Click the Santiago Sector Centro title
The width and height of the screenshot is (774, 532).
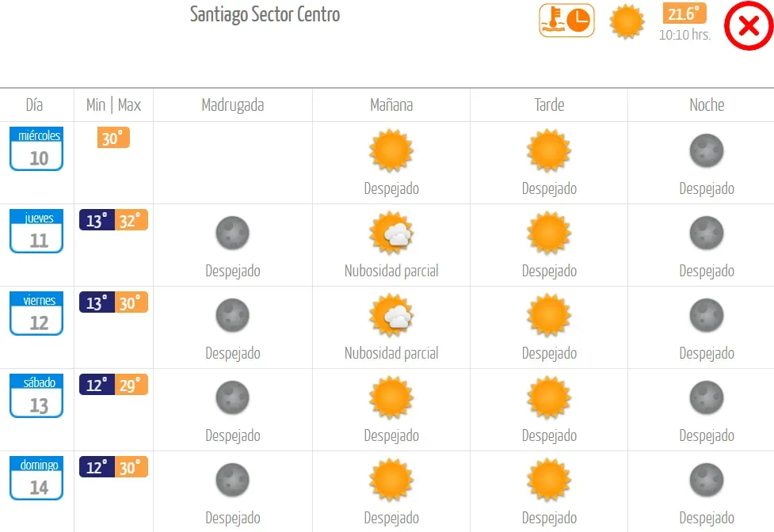265,14
